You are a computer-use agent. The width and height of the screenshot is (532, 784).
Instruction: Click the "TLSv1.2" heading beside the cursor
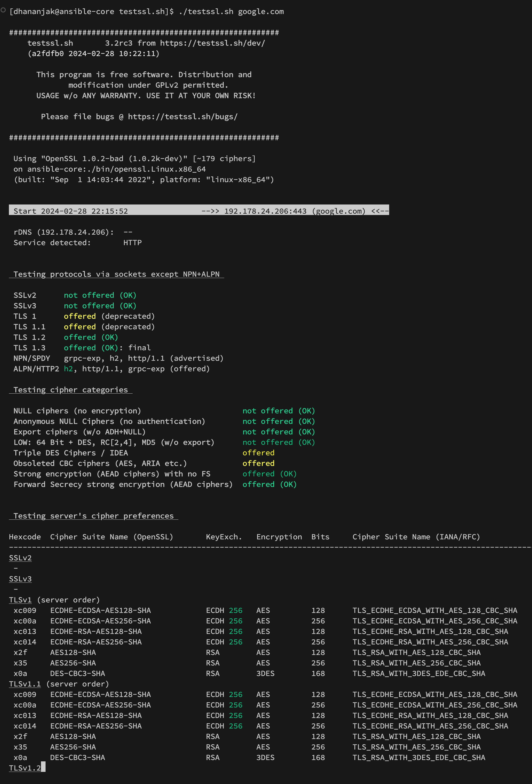25,768
